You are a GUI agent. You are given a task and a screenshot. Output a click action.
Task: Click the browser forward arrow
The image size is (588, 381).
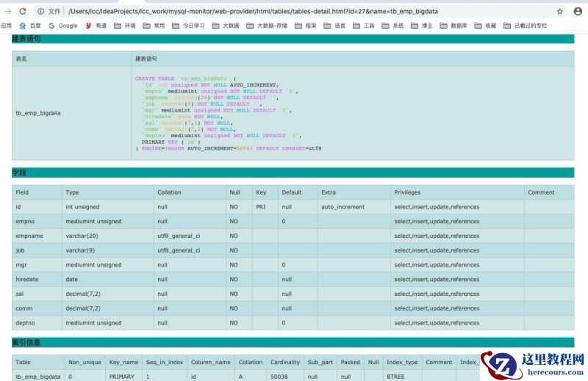tap(8, 11)
